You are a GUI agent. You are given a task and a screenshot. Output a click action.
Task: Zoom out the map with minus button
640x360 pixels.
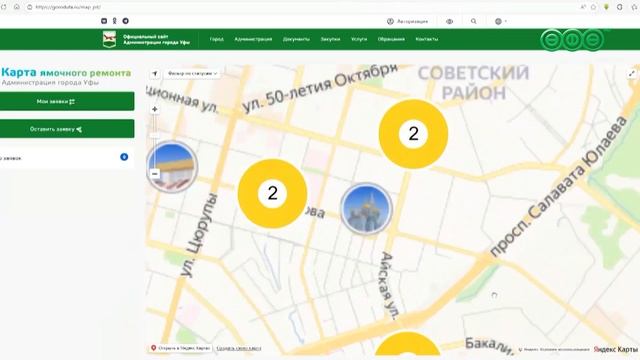155,174
